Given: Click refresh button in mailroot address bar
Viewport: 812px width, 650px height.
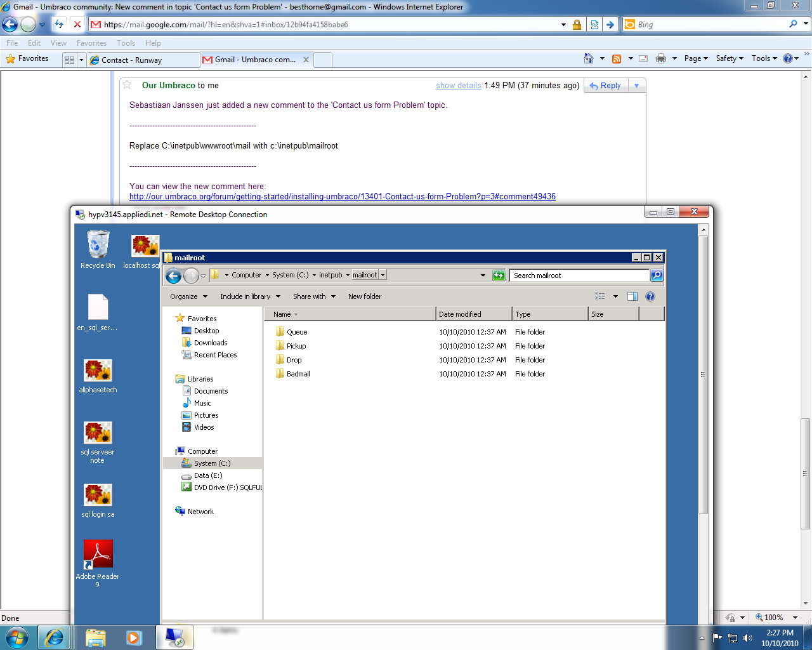Looking at the screenshot, I should [499, 275].
